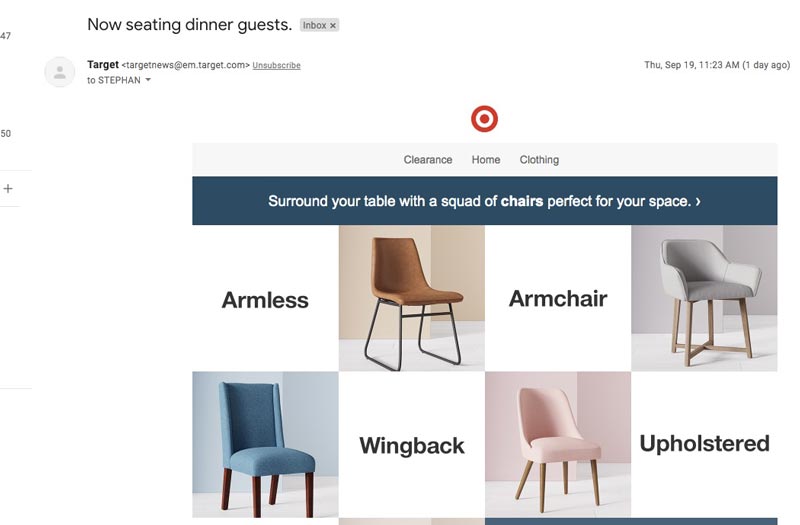Click the Target bullseye logo
This screenshot has width=800, height=525.
484,119
